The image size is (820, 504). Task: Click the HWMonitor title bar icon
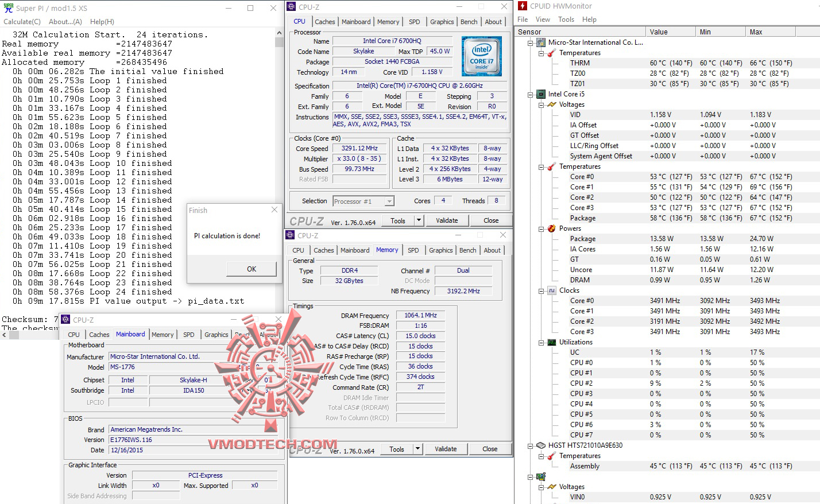[x=523, y=6]
